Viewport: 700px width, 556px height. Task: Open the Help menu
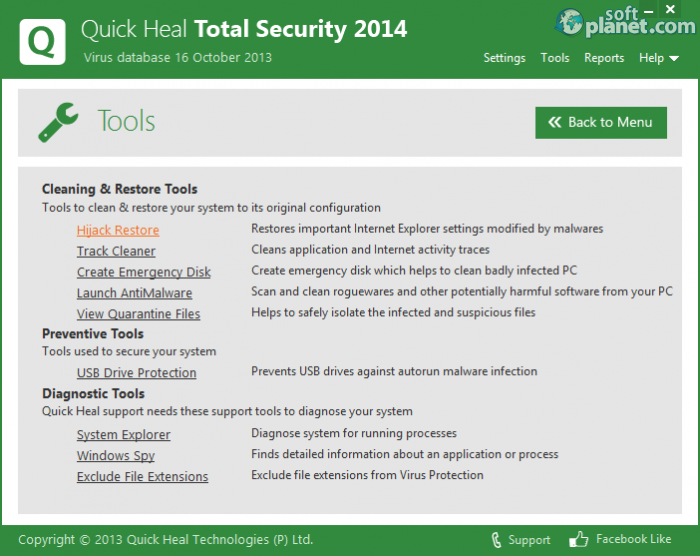coord(651,58)
